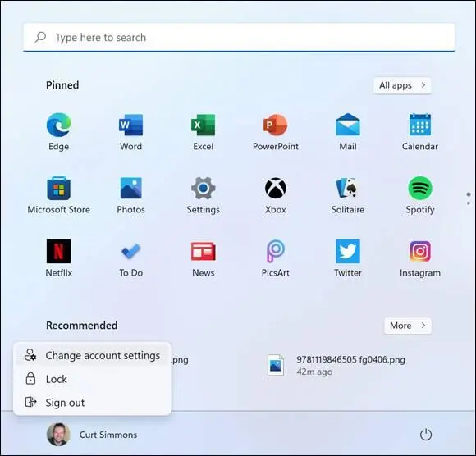Choose Lock from the account menu
The width and height of the screenshot is (476, 456).
(92, 379)
